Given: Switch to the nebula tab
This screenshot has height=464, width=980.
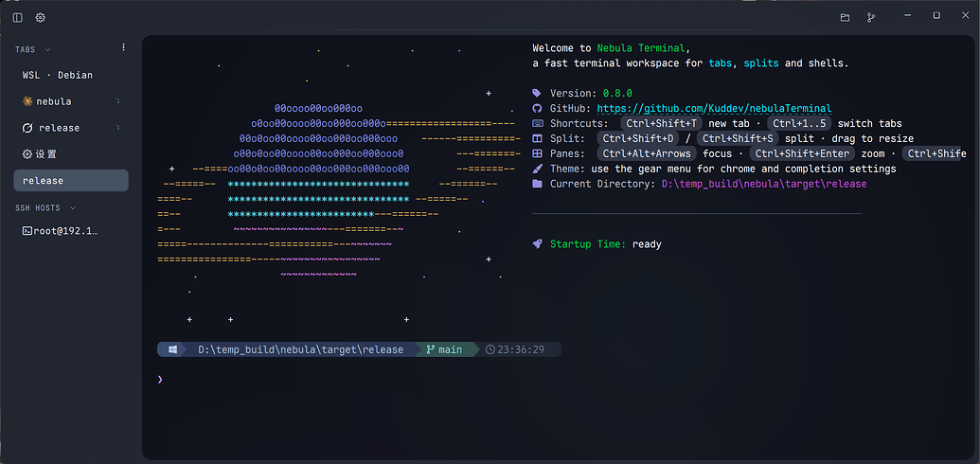Looking at the screenshot, I should [71, 101].
